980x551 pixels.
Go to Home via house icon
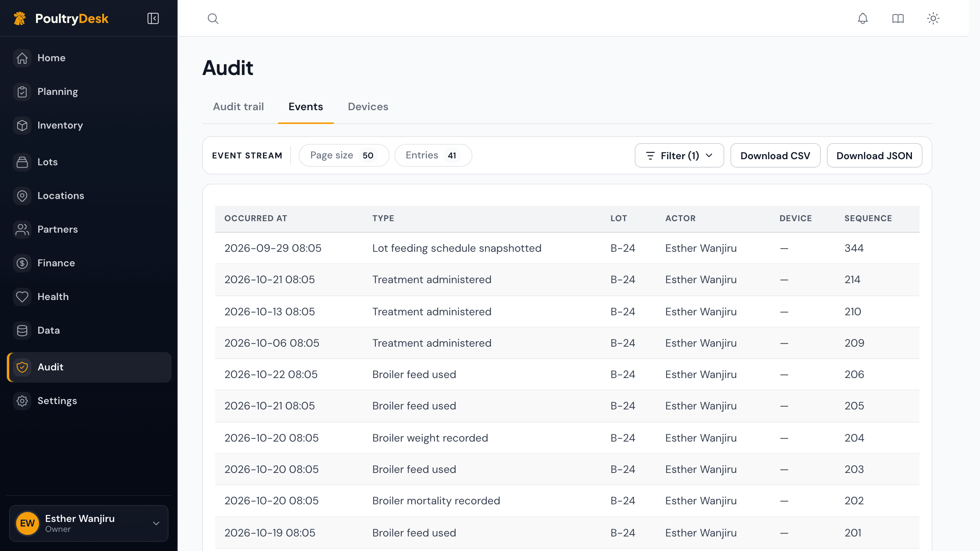click(x=22, y=58)
